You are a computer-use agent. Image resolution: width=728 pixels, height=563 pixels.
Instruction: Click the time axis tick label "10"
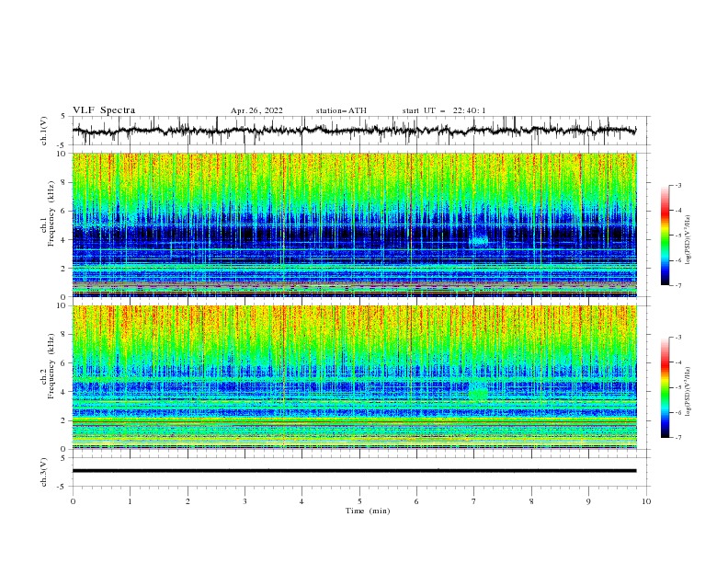646,501
